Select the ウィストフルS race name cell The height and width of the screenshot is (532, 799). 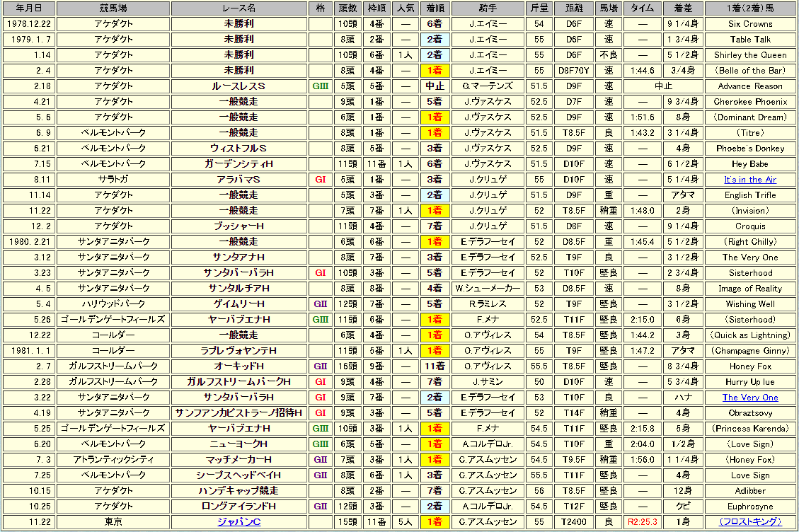coord(239,149)
